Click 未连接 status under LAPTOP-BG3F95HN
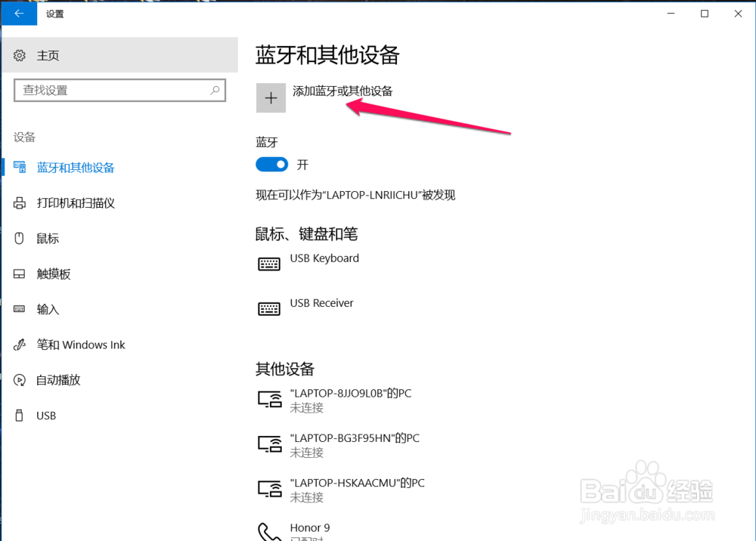The image size is (756, 541). point(307,453)
